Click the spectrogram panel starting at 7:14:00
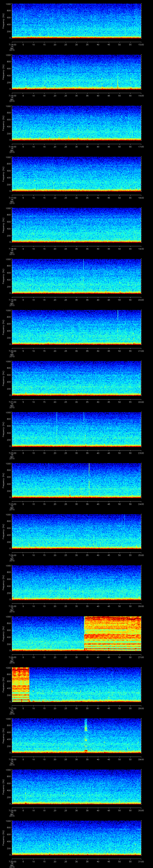Screen dimensions: 153x868 [x=77, y=21]
